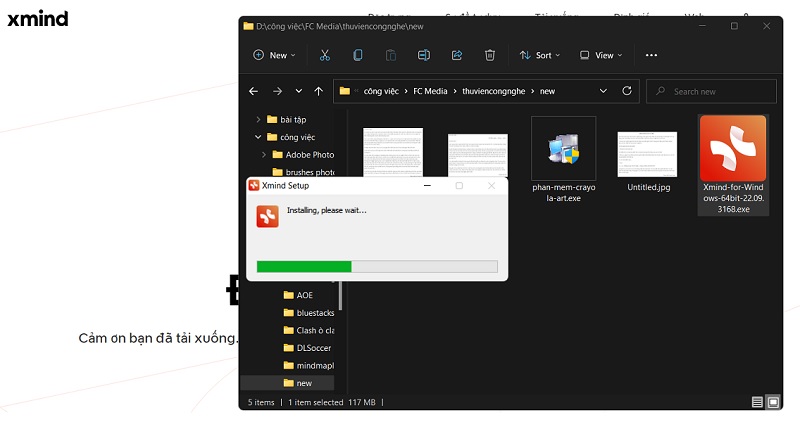Select the first document thumbnail file
Viewport: 800px width, 422px height.
coord(393,152)
